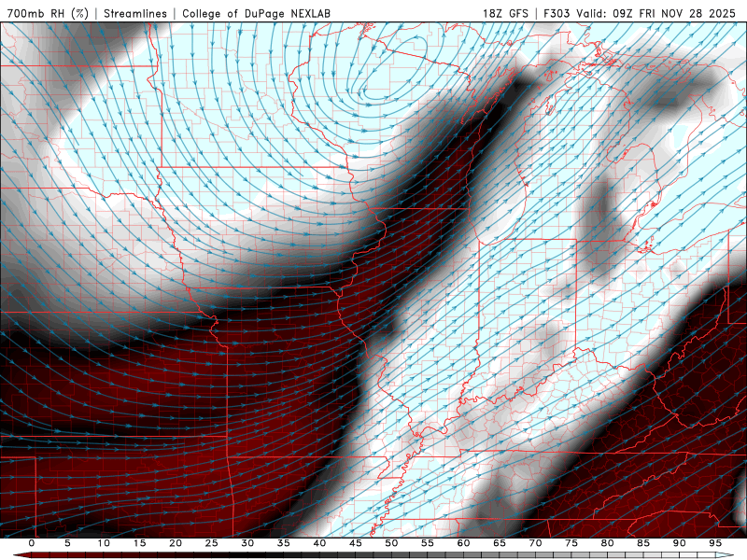Screen dimensions: 747x560
Task: Click the "25" color scale label
Action: point(212,543)
